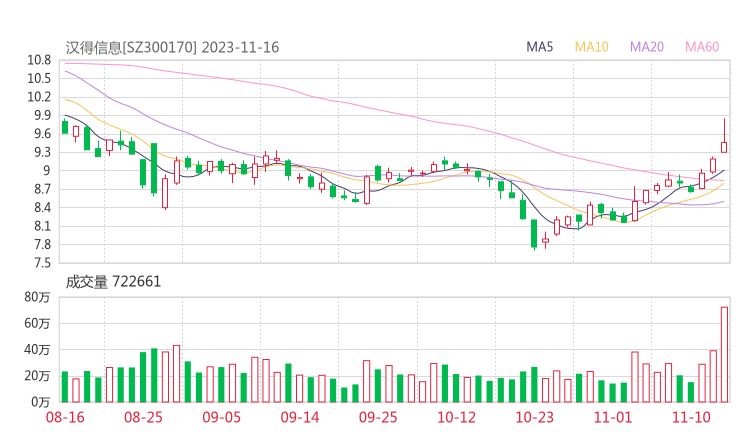
Task: Click the 8.1 price axis label
Action: [42, 226]
